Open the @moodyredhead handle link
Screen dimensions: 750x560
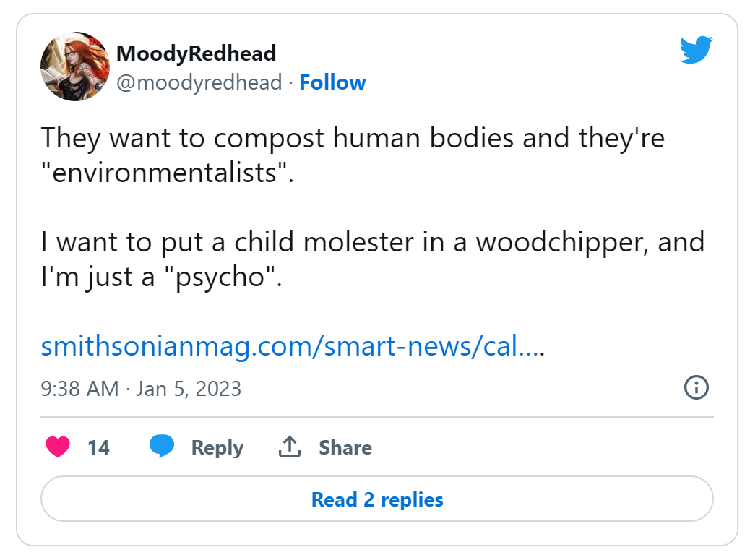199,83
